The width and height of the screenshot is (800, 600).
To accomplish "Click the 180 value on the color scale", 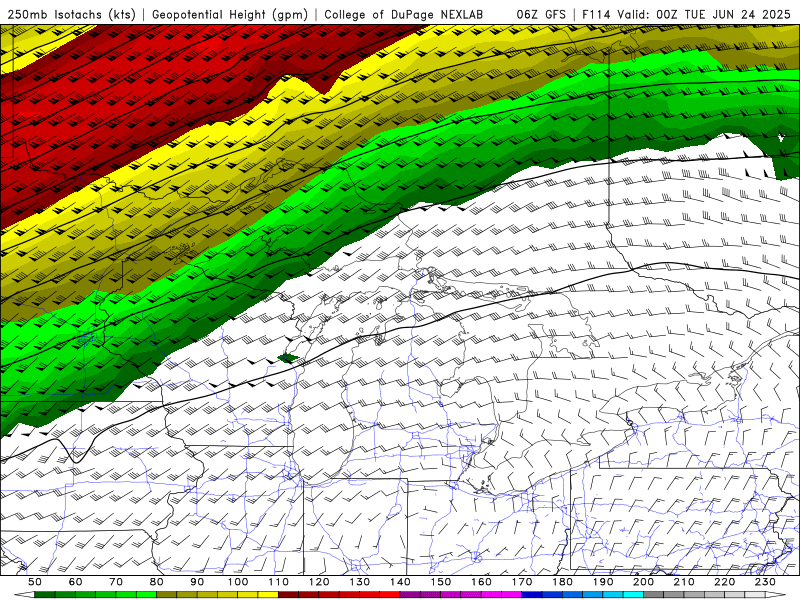I will point(563,582).
